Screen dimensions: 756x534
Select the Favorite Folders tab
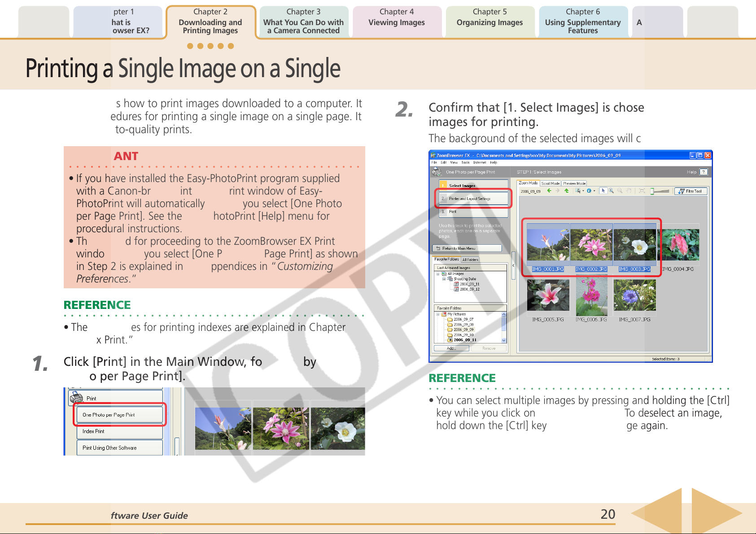(446, 259)
